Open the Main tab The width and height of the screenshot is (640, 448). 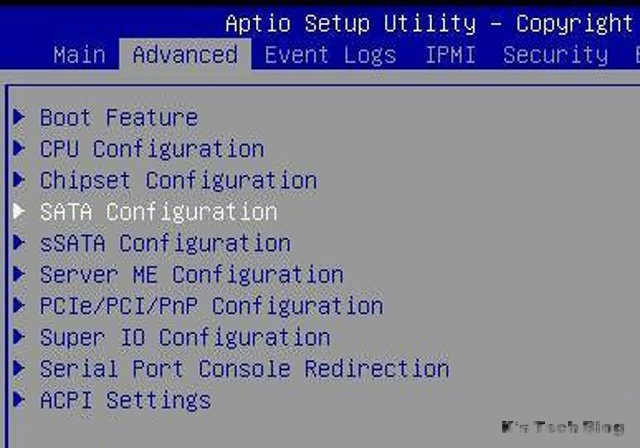tap(78, 55)
